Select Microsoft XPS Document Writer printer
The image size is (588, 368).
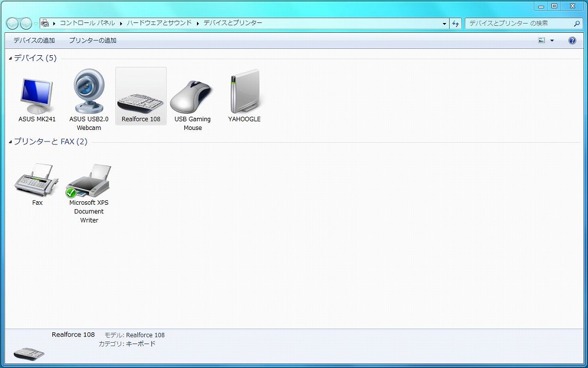[89, 193]
